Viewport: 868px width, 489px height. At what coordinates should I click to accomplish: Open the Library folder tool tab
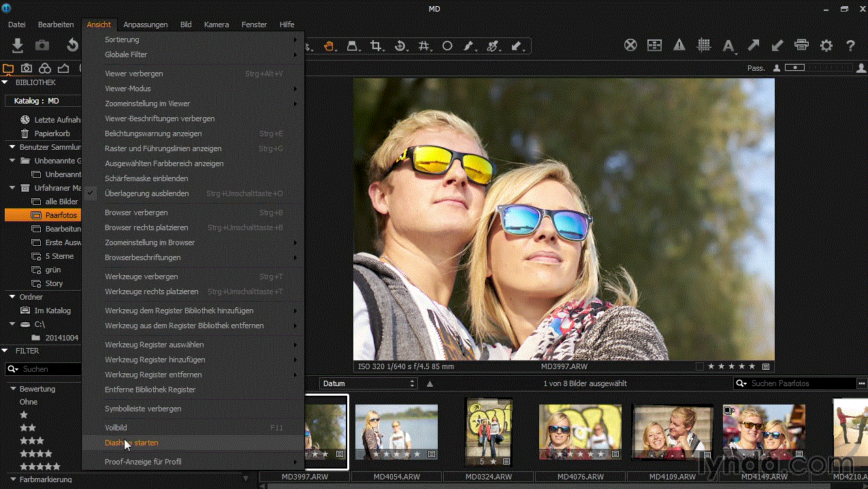click(8, 68)
